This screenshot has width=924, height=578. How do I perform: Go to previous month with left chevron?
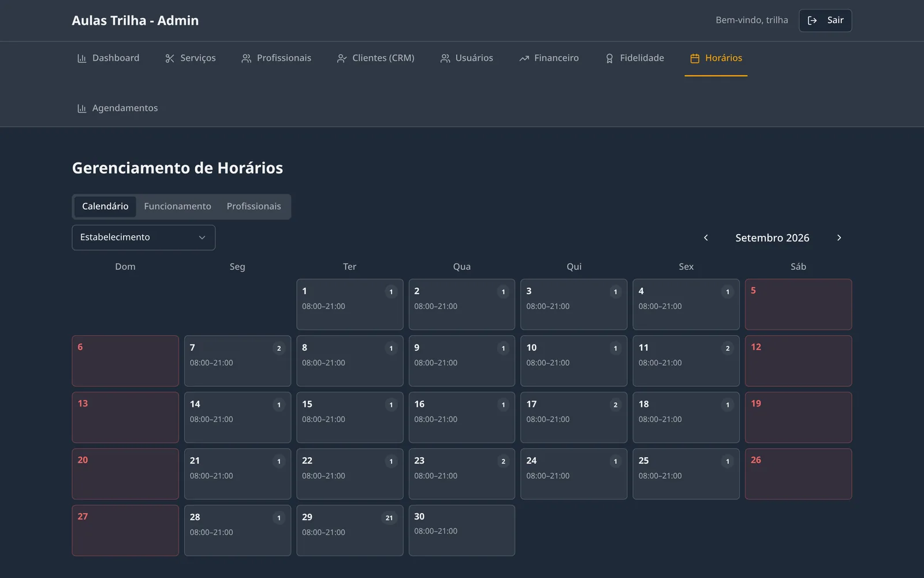pos(706,238)
